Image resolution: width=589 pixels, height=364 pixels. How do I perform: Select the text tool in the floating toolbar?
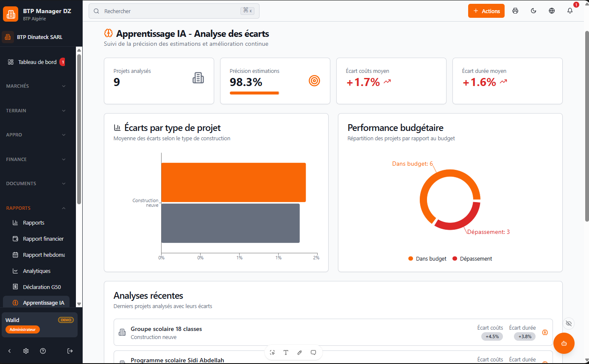point(286,353)
